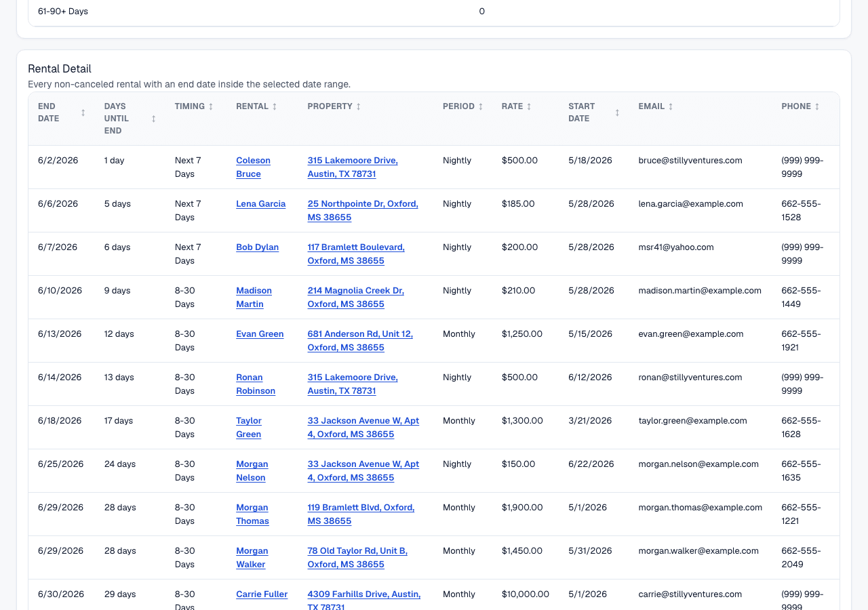Open Carrie Fuller rental link
868x610 pixels.
tap(262, 594)
